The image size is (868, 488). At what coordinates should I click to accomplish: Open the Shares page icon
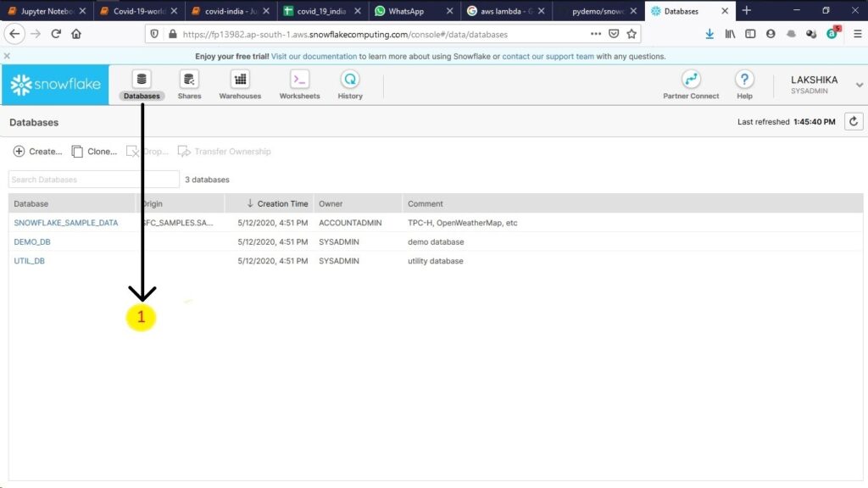click(189, 80)
